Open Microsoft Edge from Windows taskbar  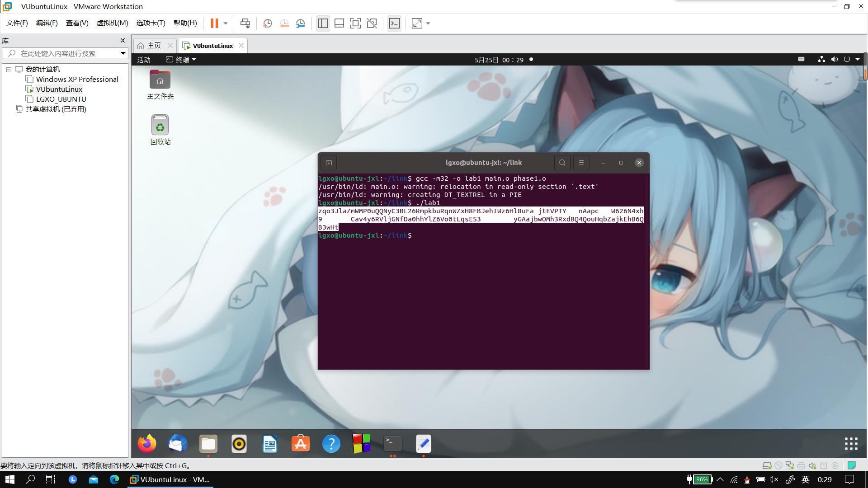pos(114,479)
